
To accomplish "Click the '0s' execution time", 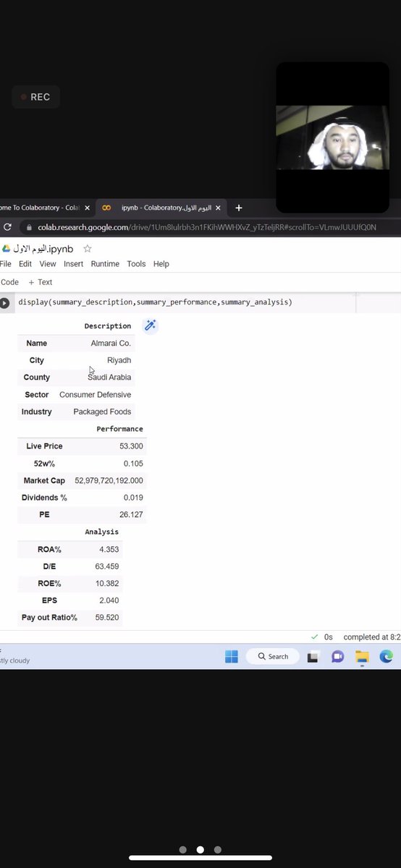I will coord(329,637).
